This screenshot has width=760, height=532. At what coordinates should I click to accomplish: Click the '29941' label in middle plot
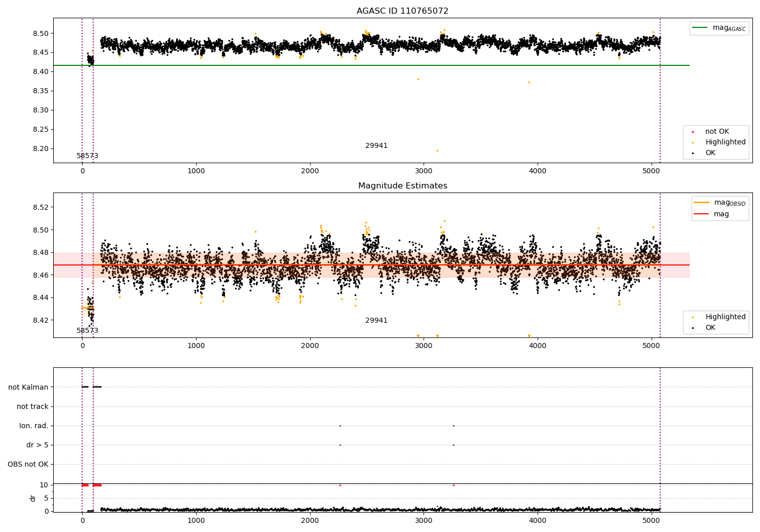(376, 321)
